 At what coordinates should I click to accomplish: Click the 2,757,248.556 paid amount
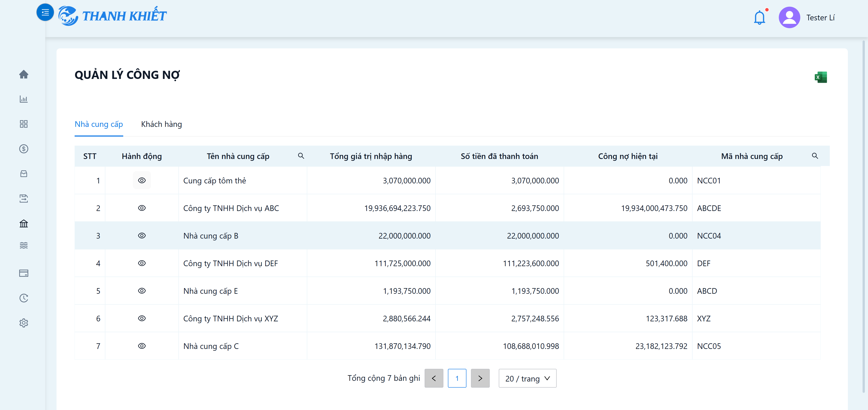coord(535,319)
